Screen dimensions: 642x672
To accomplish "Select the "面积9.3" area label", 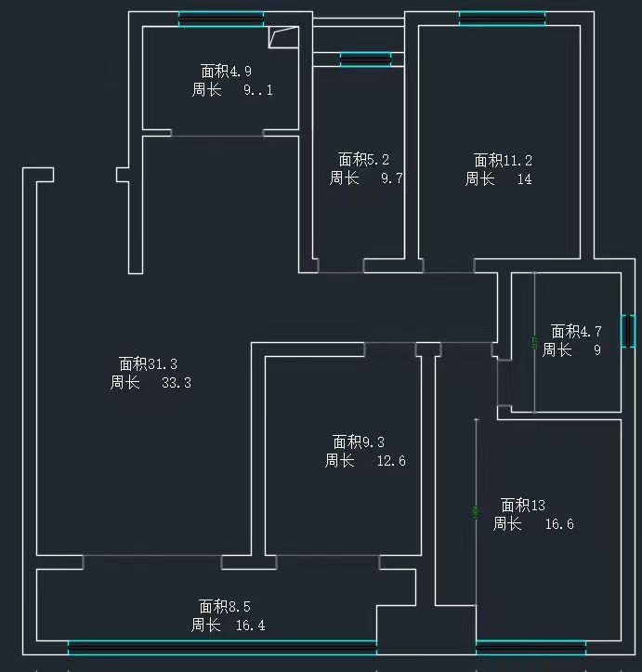I will pos(359,441).
